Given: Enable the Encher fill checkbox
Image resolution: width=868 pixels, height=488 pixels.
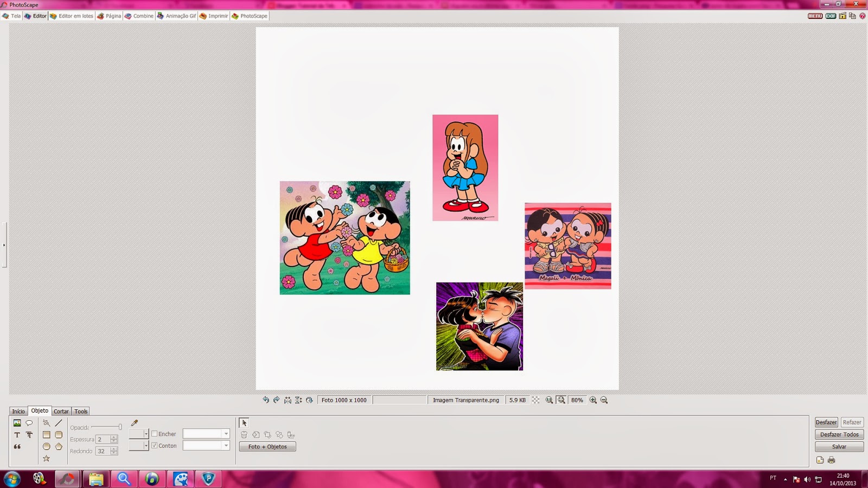Looking at the screenshot, I should (155, 434).
